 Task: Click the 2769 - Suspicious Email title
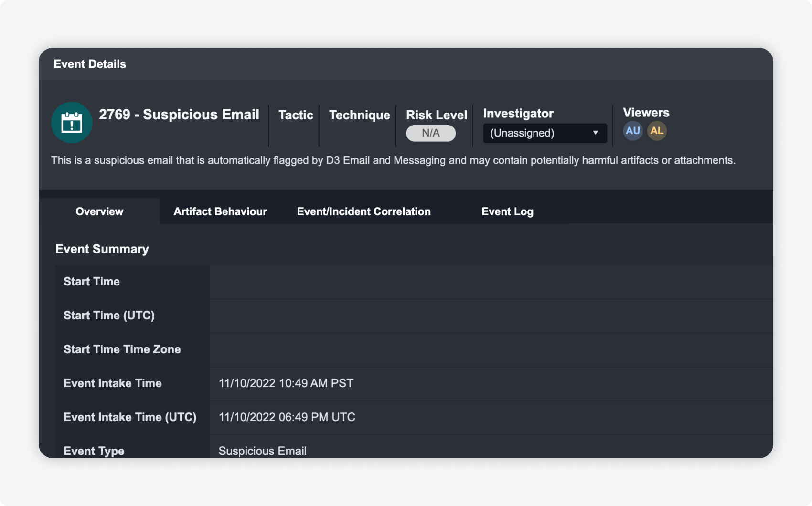pos(179,115)
